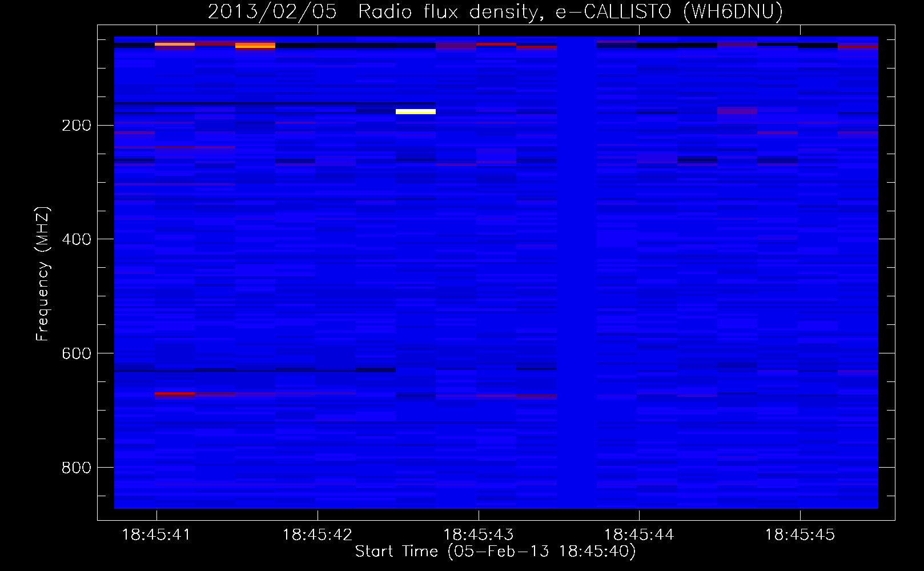Click the 'Start Time (05-Feb-13 18:45:40)' label
Screen dimensions: 924x571
pos(495,552)
